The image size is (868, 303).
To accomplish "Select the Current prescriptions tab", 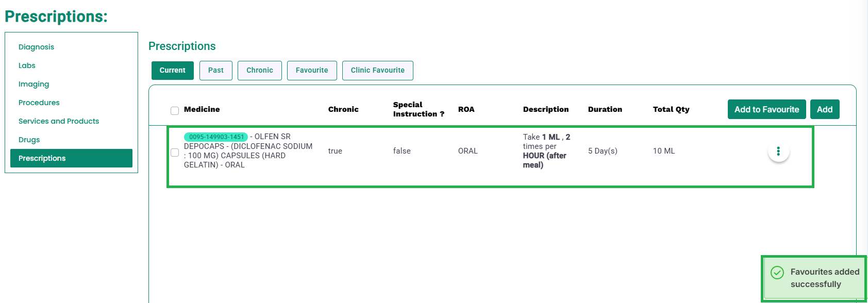I will point(173,71).
